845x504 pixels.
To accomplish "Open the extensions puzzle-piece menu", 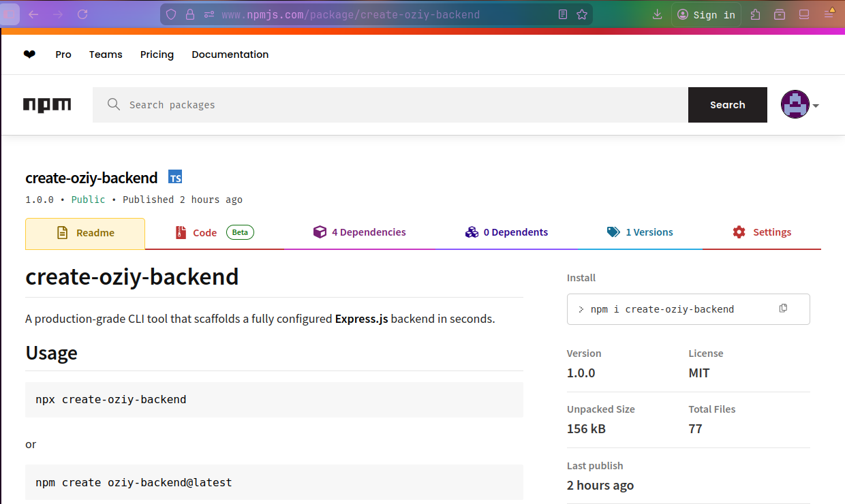I will 755,14.
